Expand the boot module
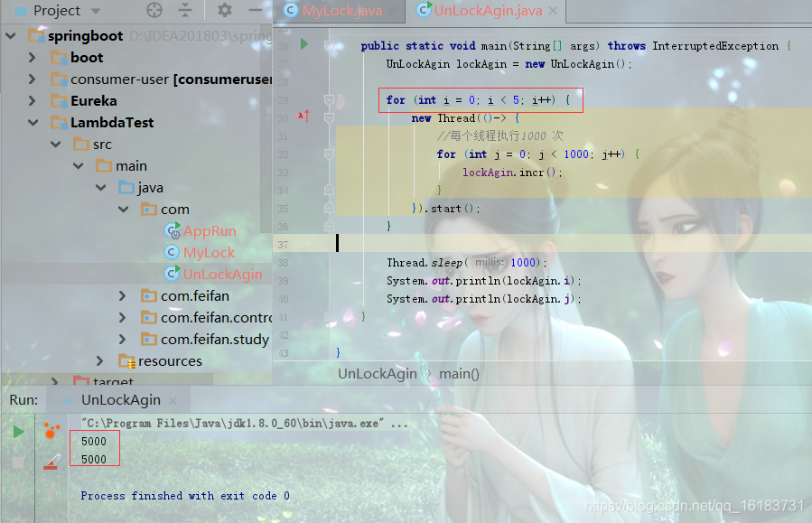Image resolution: width=812 pixels, height=523 pixels. pyautogui.click(x=33, y=58)
